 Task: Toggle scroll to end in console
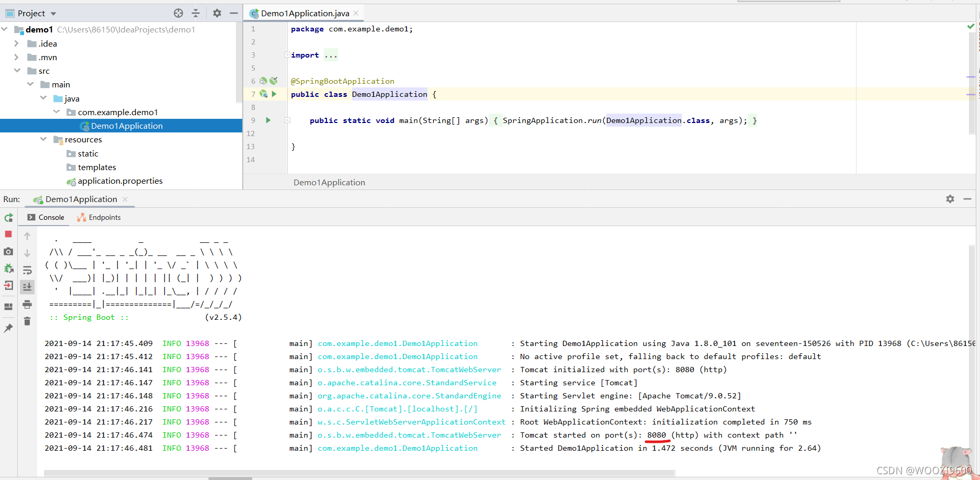(27, 287)
